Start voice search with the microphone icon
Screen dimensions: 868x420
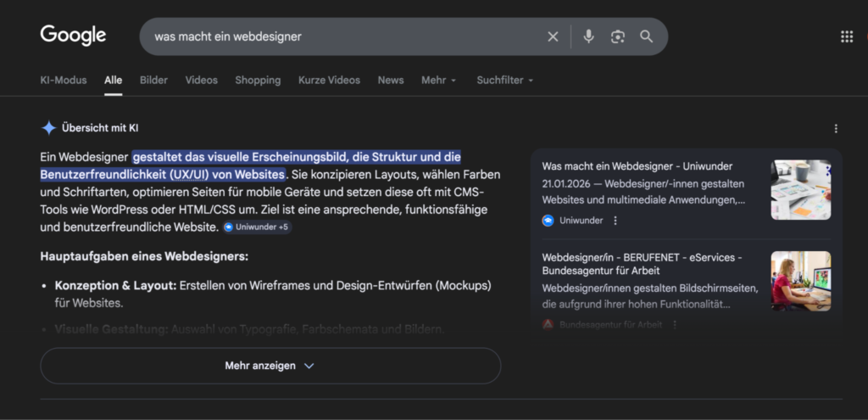click(x=588, y=36)
